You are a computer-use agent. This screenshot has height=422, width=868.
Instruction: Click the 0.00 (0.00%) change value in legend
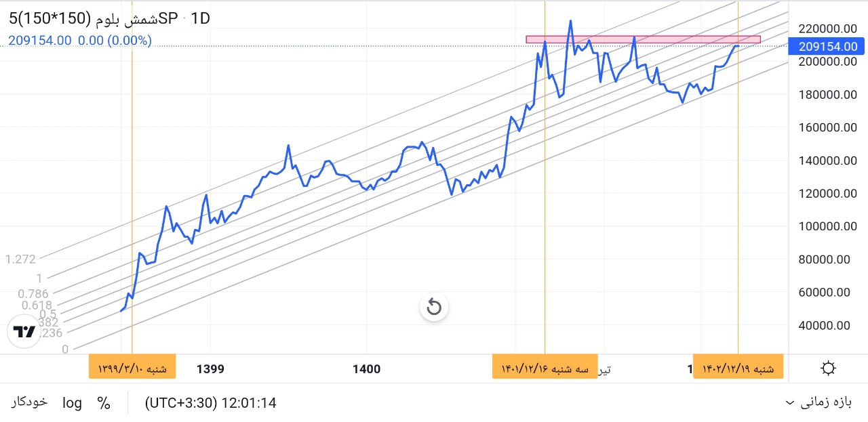tap(115, 41)
